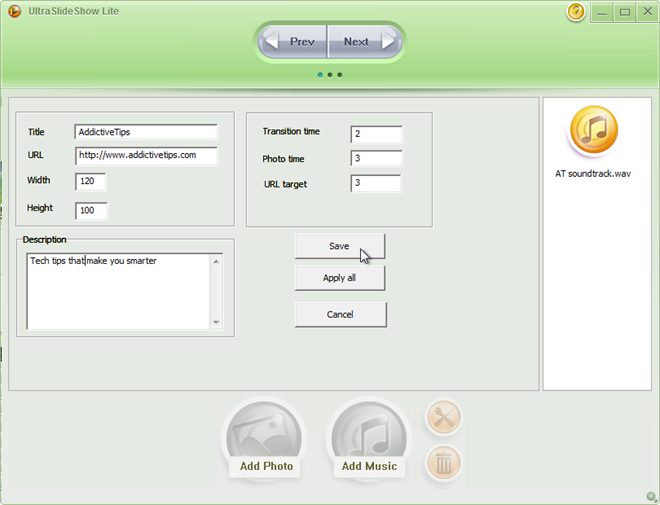Click the trash can delete icon
660x505 pixels.
pyautogui.click(x=444, y=463)
